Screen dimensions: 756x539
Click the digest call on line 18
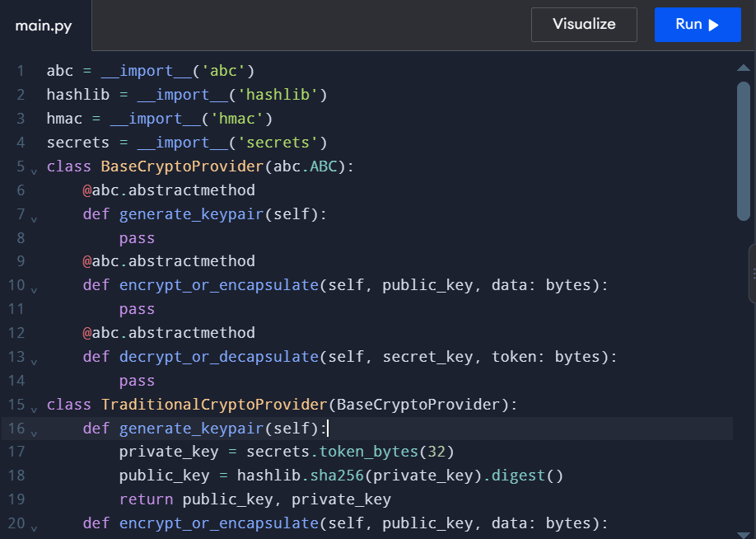(x=518, y=476)
